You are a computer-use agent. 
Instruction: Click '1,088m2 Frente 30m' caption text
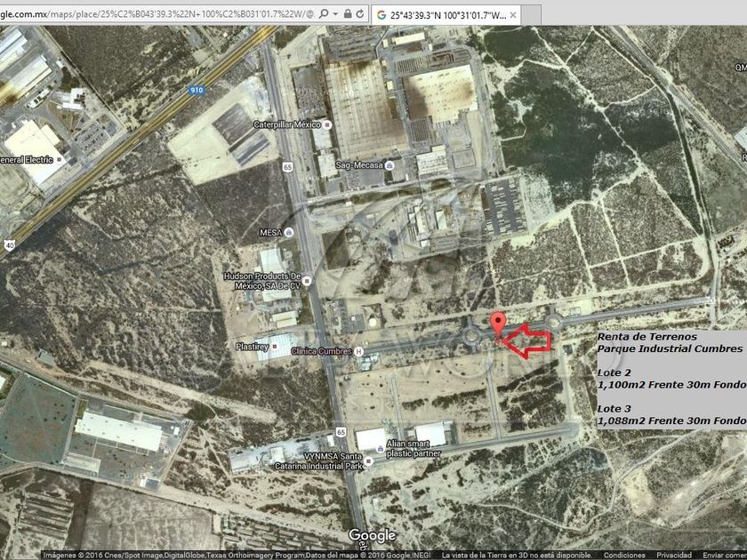[655, 420]
